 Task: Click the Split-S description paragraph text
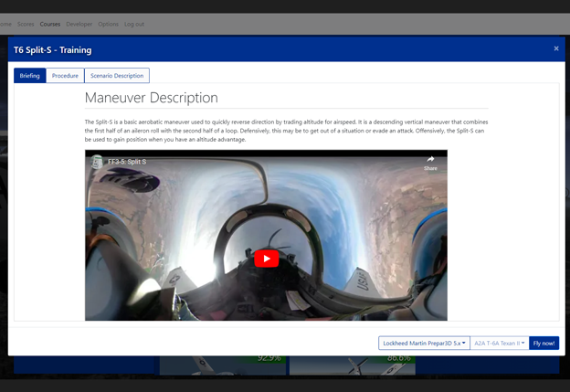pyautogui.click(x=286, y=131)
